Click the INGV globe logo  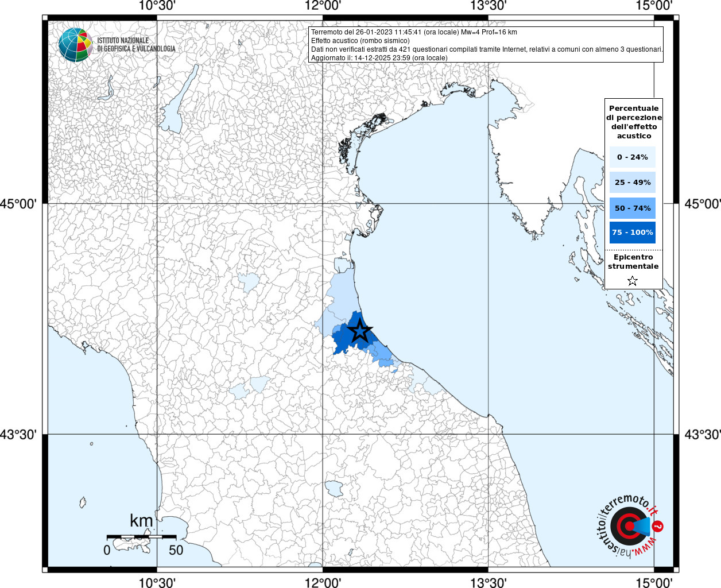pyautogui.click(x=76, y=45)
